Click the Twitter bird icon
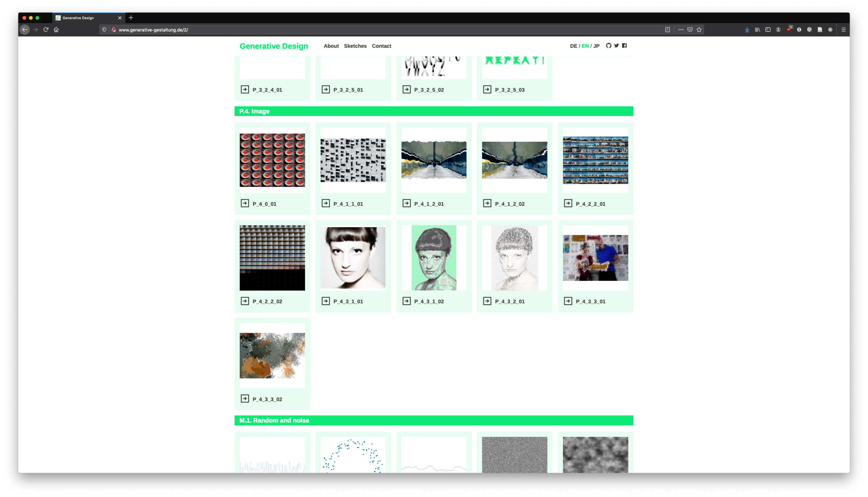Screen dimensions: 868x497 click(x=616, y=46)
